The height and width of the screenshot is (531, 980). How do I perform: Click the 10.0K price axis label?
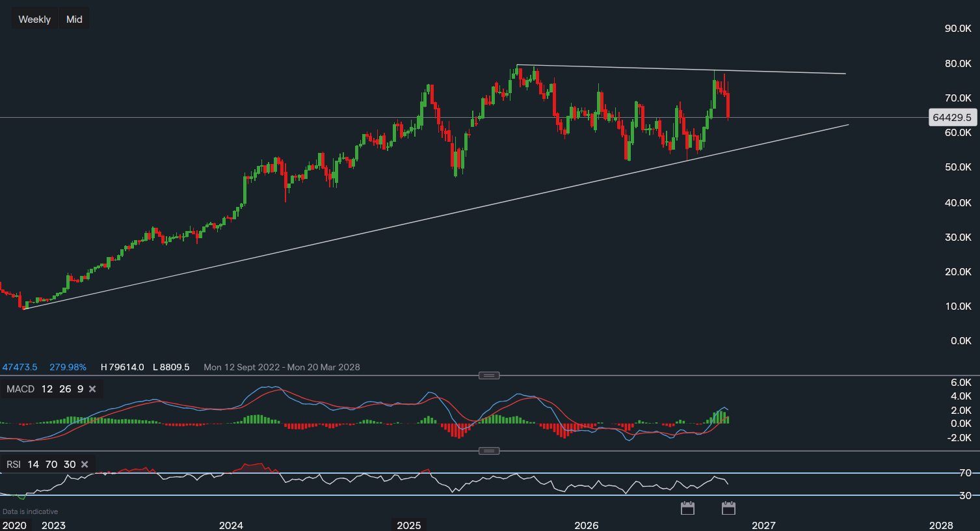click(958, 306)
